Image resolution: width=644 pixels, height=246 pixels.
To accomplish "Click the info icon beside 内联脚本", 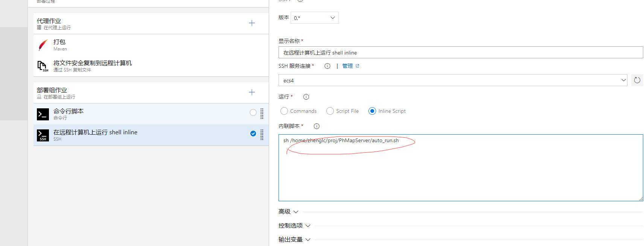I will (317, 126).
